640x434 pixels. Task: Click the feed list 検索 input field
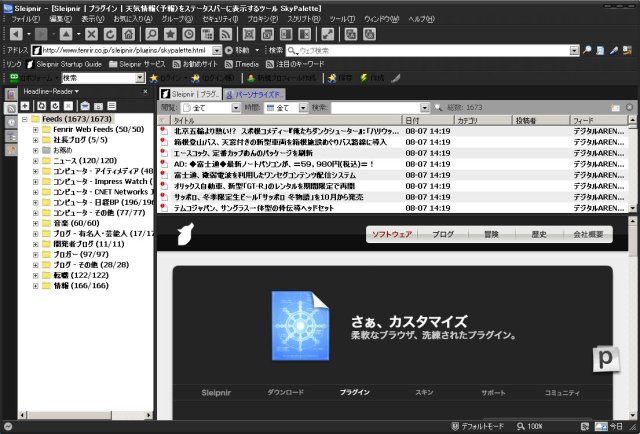pos(376,108)
